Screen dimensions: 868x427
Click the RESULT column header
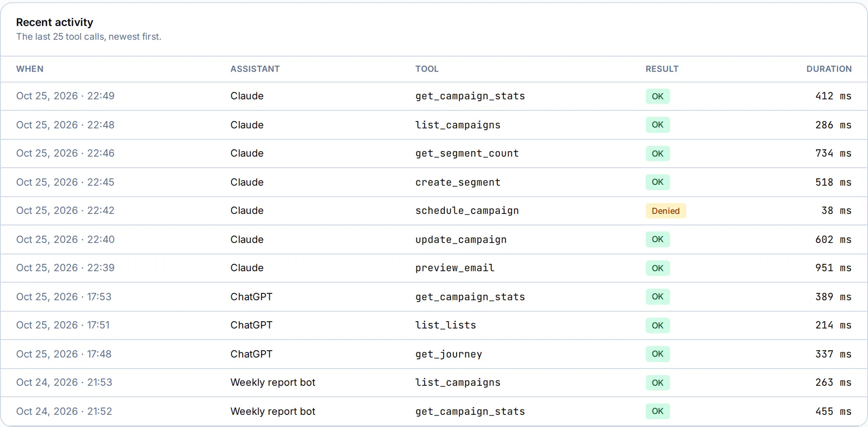[x=662, y=69]
